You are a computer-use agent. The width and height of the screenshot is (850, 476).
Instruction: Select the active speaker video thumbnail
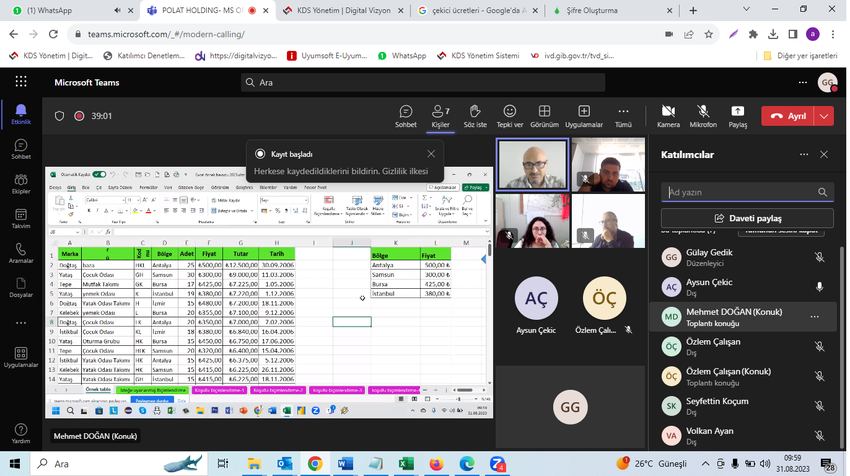pyautogui.click(x=533, y=165)
